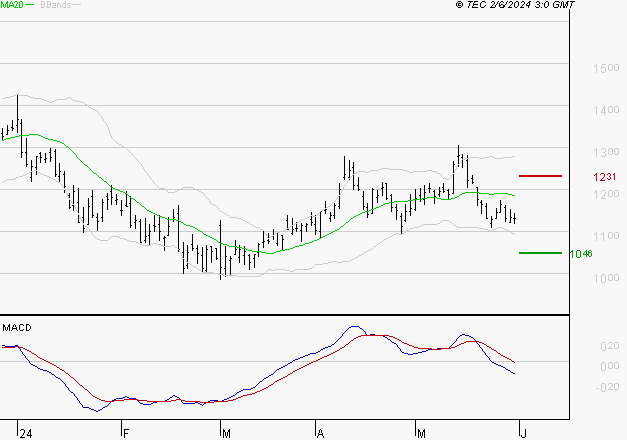Screen dimensions: 627x440
Task: Select the red resistance level line
Action: pos(540,176)
